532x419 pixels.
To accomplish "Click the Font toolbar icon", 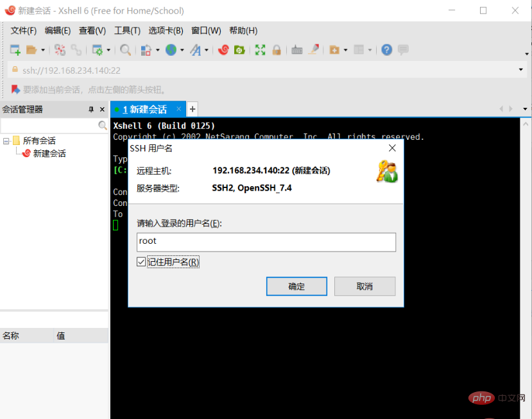I will [196, 50].
